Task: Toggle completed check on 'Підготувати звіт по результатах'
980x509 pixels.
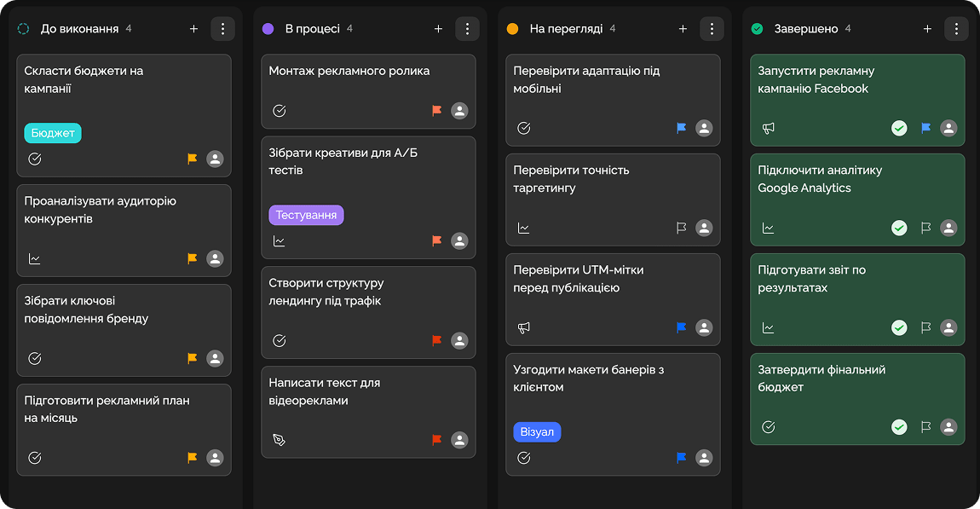Action: [x=899, y=327]
